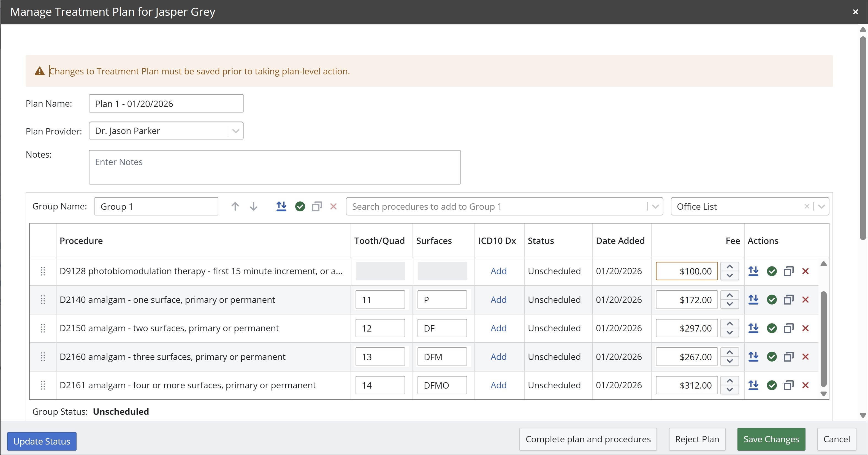Add ICD10 Dx for D2150 procedure
The image size is (868, 455).
(498, 328)
